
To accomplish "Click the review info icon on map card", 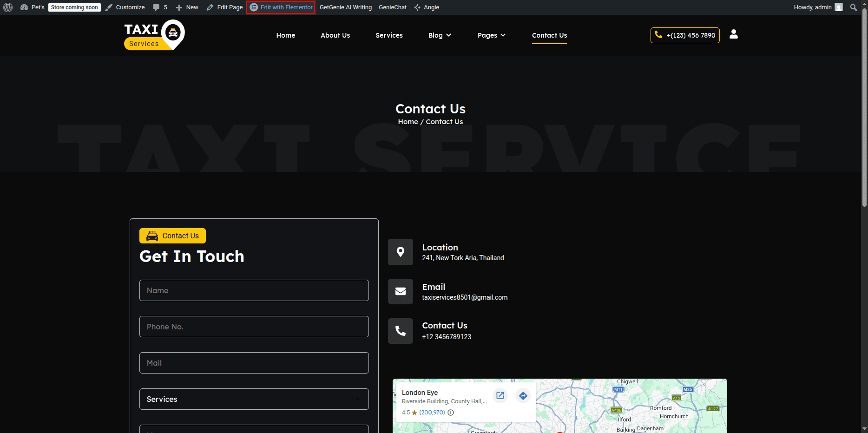I will pos(451,413).
